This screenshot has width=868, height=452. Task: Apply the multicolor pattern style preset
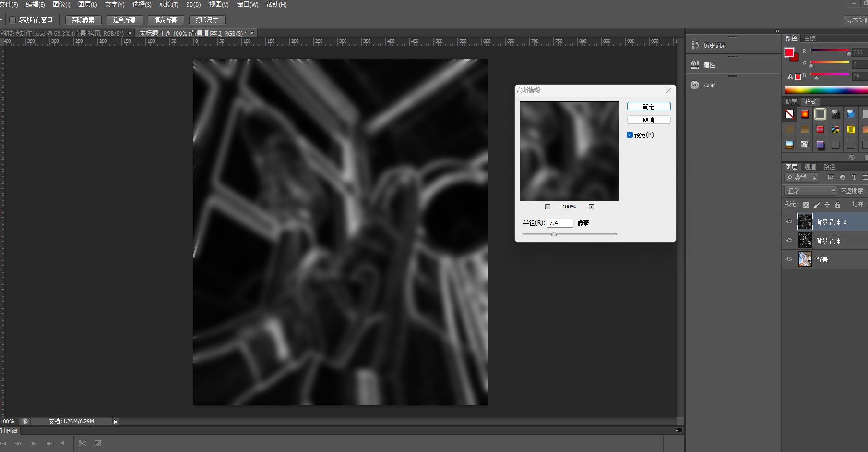[x=836, y=129]
